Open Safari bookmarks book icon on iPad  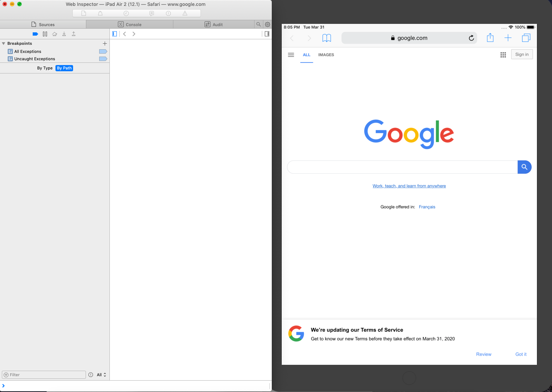click(326, 38)
